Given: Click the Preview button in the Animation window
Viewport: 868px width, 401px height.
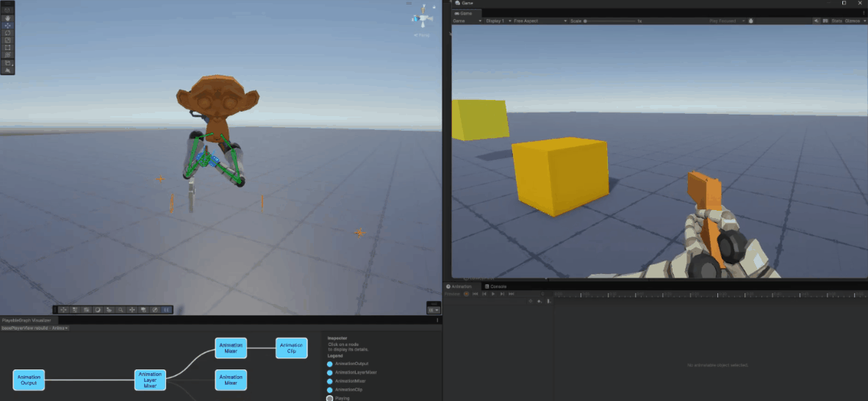Looking at the screenshot, I should [452, 294].
